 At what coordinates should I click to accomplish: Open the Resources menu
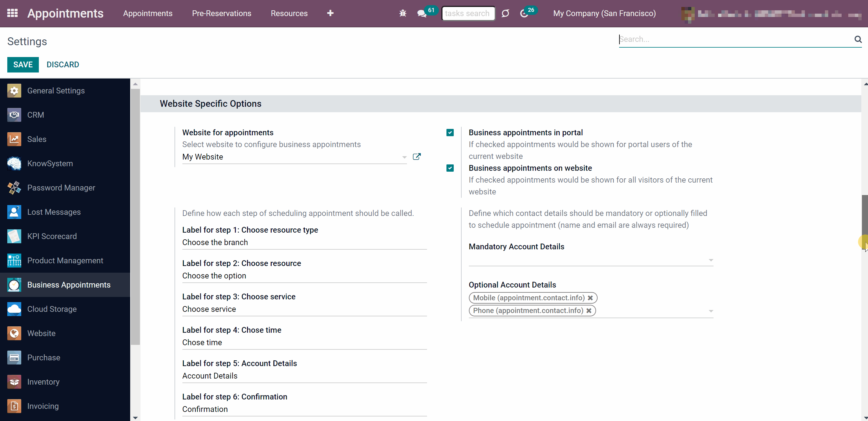(x=289, y=13)
